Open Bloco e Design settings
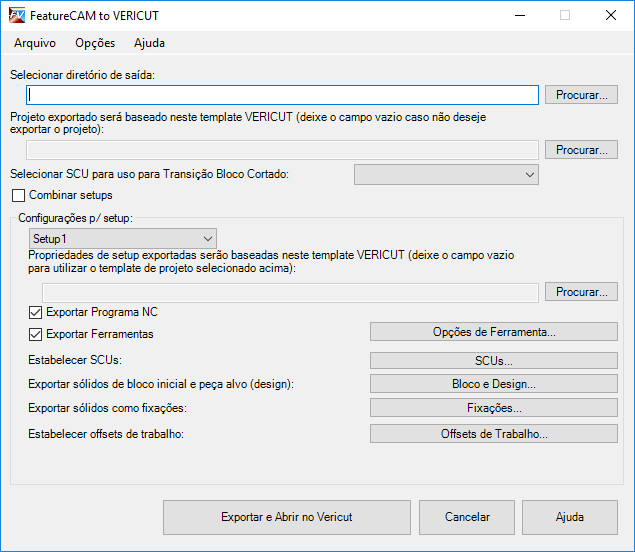Viewport: 635px width, 552px height. point(494,384)
